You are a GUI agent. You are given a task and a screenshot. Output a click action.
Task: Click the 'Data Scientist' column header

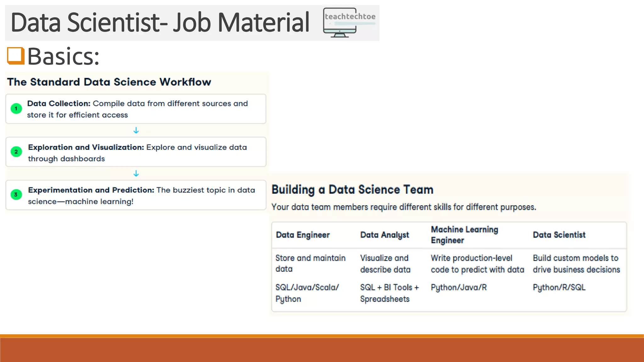(559, 235)
